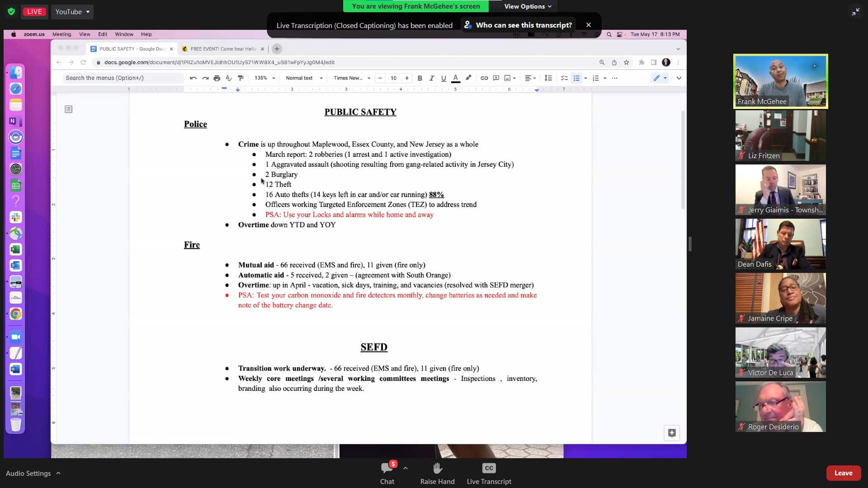Click Raise Hand button
This screenshot has width=868, height=488.
point(437,473)
